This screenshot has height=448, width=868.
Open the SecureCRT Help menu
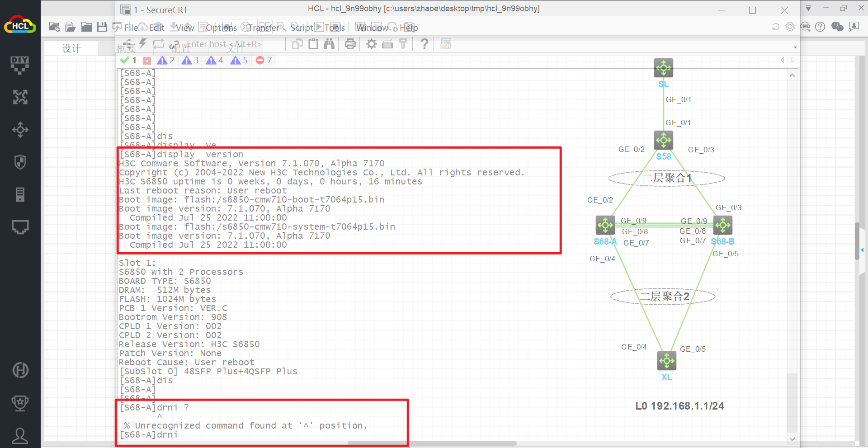click(x=409, y=28)
